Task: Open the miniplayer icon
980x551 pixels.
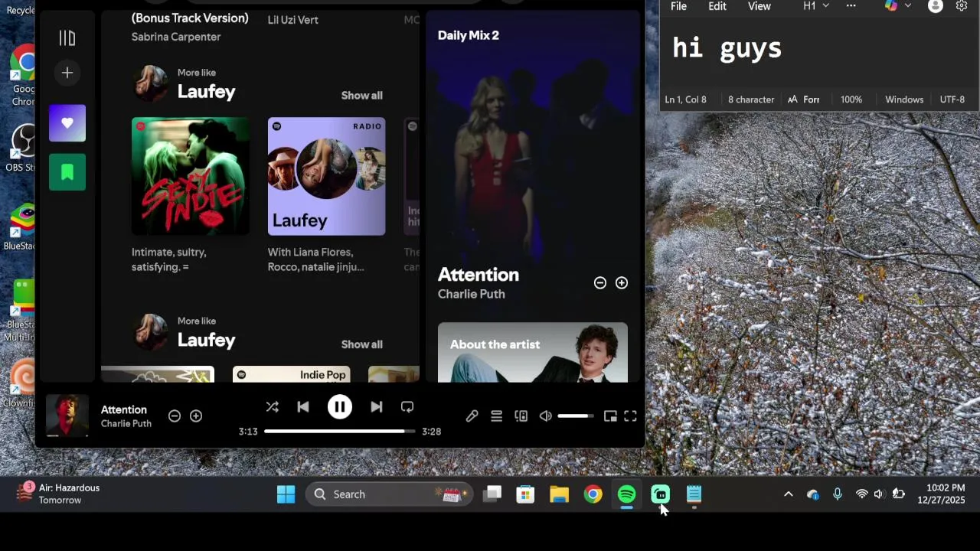Action: coord(610,416)
